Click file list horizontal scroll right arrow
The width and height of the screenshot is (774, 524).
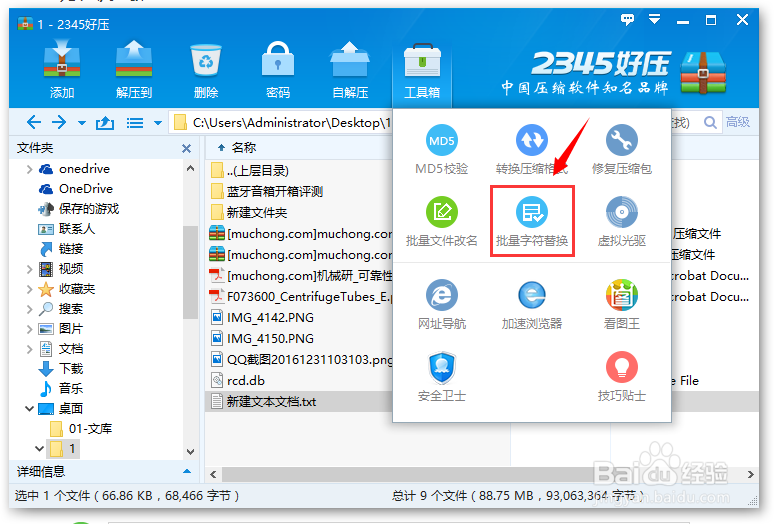pos(750,474)
